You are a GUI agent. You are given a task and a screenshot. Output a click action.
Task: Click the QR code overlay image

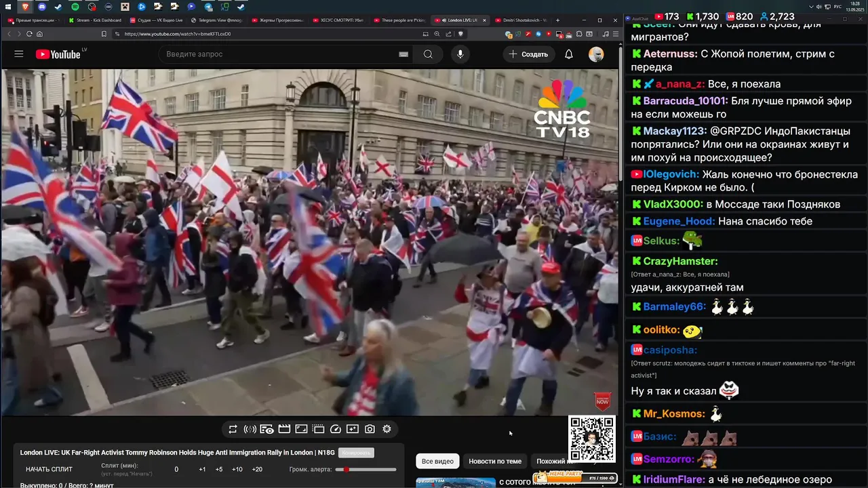(592, 439)
